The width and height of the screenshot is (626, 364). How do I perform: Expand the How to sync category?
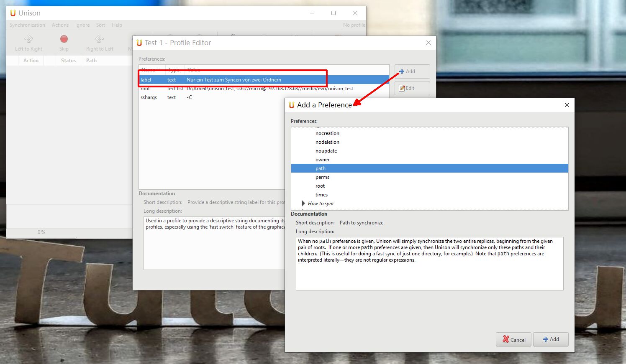pyautogui.click(x=303, y=204)
